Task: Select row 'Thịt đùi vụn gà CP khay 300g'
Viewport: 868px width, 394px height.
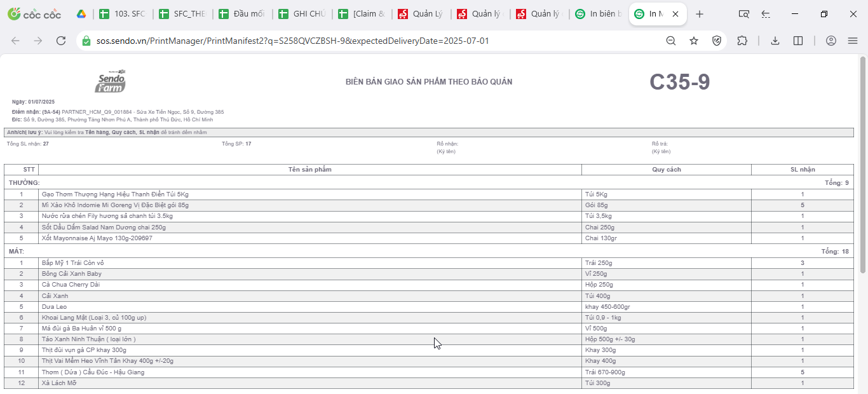Action: [x=429, y=350]
